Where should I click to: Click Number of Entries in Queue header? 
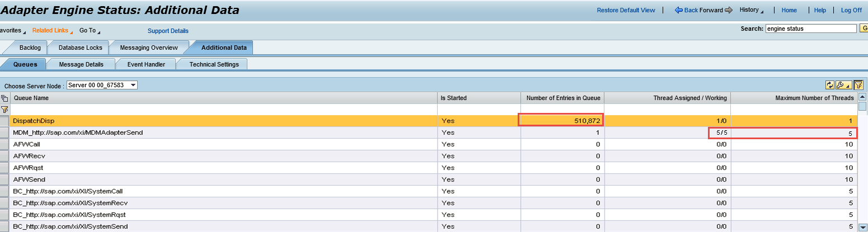pyautogui.click(x=562, y=98)
